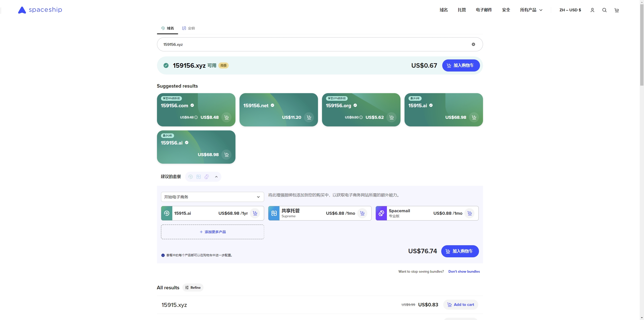644x320 pixels.
Task: Open the 托管 nav menu
Action: [x=462, y=10]
